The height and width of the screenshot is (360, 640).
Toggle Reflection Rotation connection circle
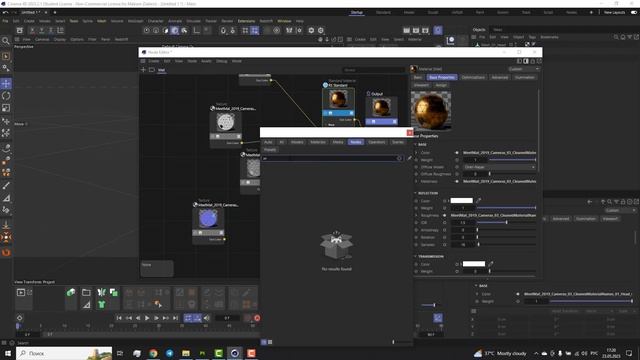click(444, 238)
